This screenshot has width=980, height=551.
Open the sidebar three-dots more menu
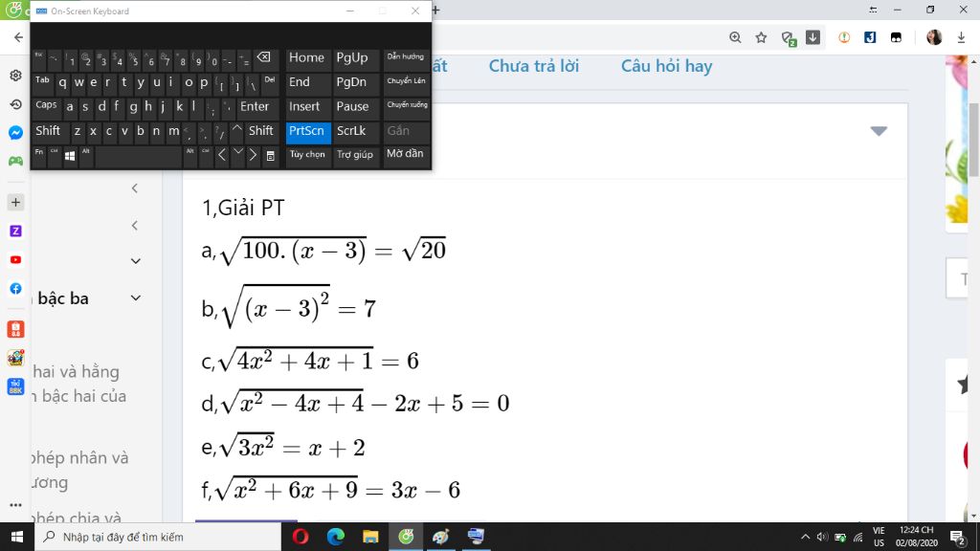[15, 505]
